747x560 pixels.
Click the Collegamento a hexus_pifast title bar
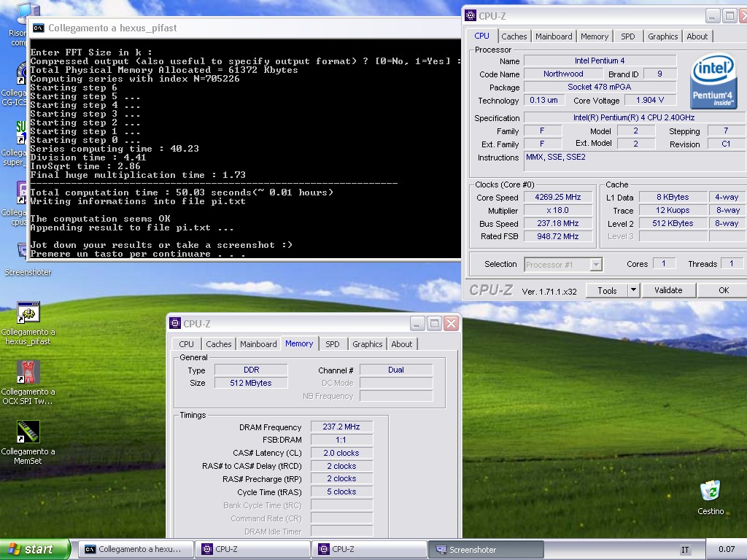243,28
